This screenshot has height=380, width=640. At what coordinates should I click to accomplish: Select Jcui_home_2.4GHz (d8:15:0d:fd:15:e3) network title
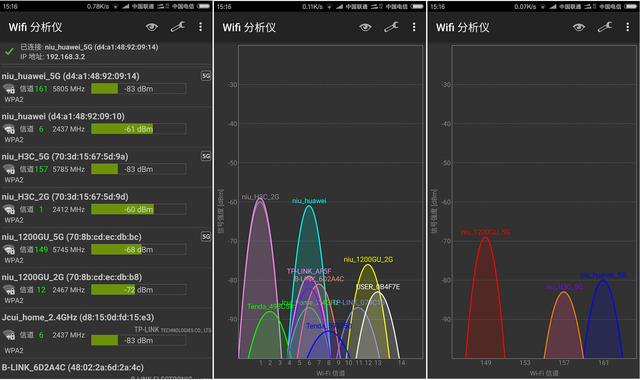point(78,318)
